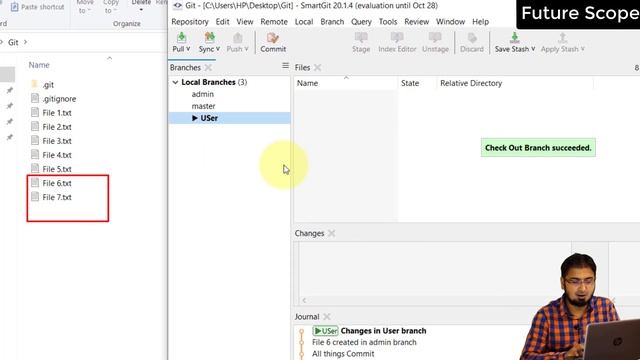
Task: Open the Index Editor tool
Action: [x=397, y=42]
